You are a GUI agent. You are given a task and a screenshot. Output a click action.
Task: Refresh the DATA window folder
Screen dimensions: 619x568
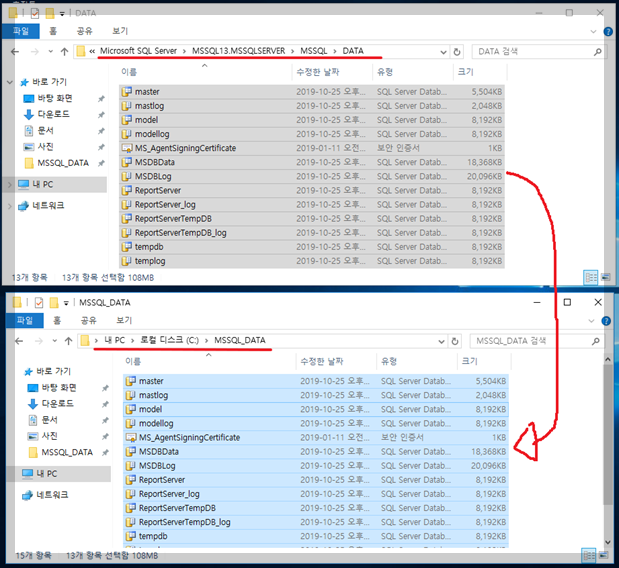point(457,52)
